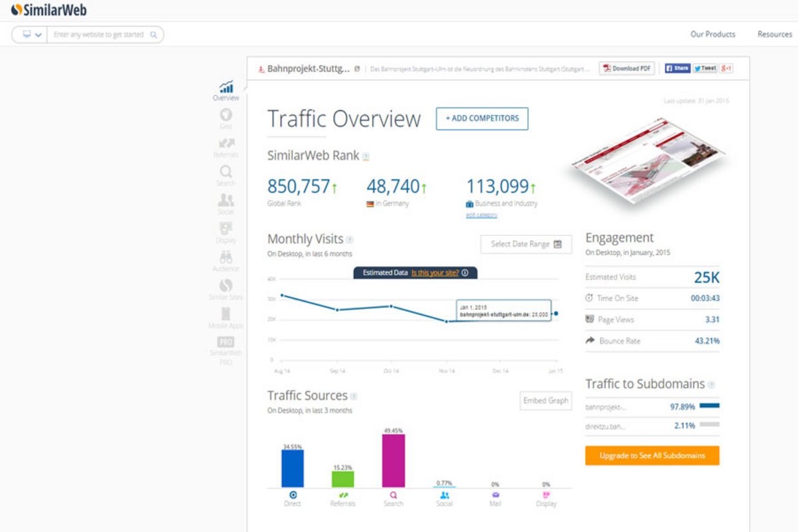Go to the Social sidebar section
The width and height of the screenshot is (798, 532).
tap(226, 201)
